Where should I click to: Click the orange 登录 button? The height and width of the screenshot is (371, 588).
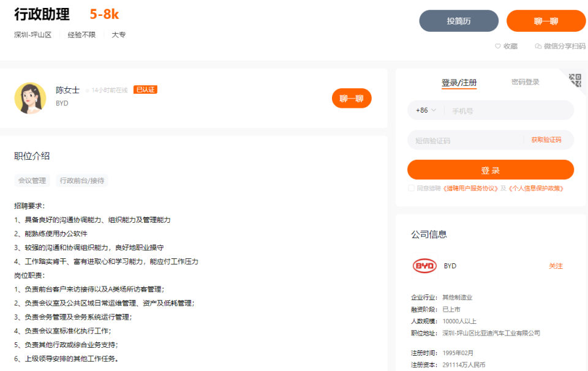[x=491, y=170]
